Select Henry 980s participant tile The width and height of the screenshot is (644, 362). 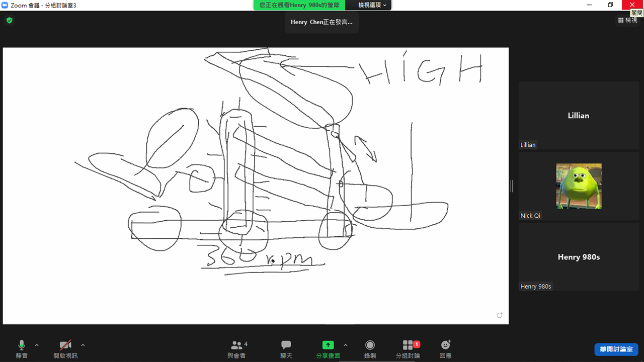tap(579, 257)
